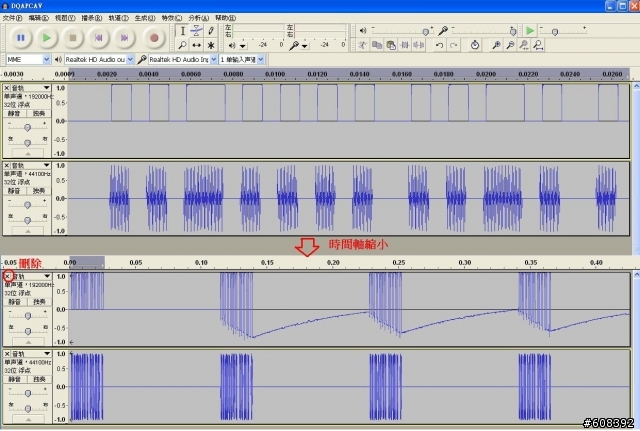The width and height of the screenshot is (640, 431).
Task: Click the 0.20 mark on lower timeline ruler
Action: (333, 262)
